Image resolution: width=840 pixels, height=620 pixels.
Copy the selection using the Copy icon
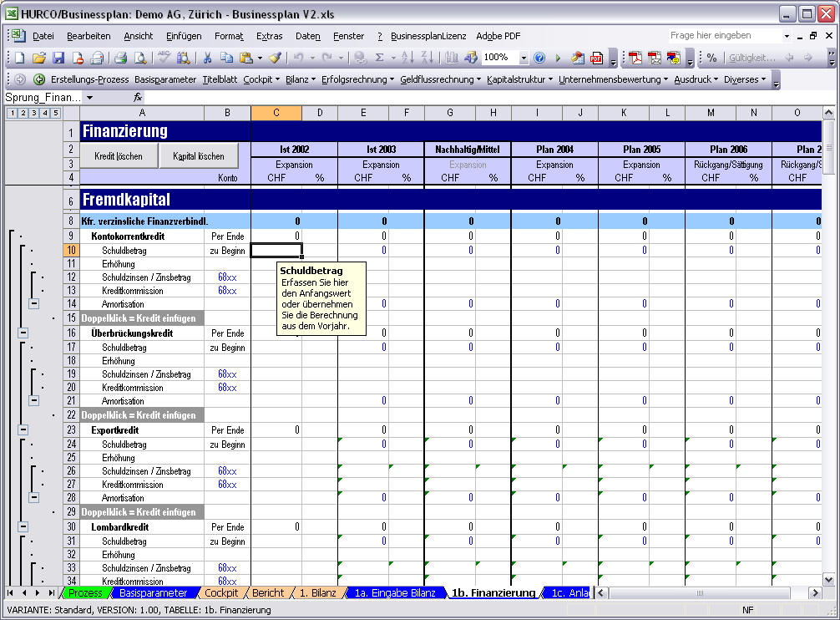(226, 58)
